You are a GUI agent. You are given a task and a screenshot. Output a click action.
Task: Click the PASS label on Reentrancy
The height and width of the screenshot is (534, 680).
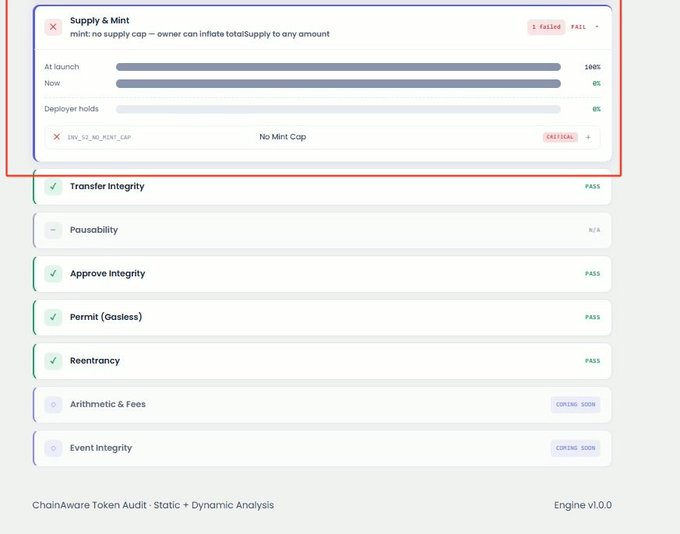[592, 361]
